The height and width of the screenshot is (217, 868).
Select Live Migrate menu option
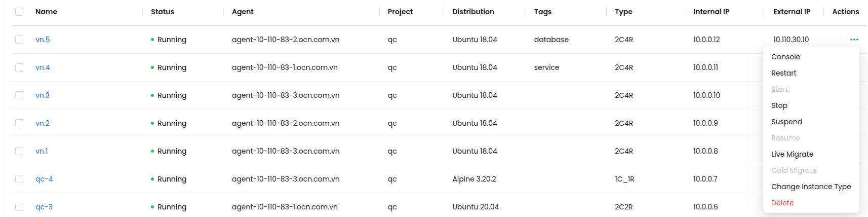[x=792, y=154]
